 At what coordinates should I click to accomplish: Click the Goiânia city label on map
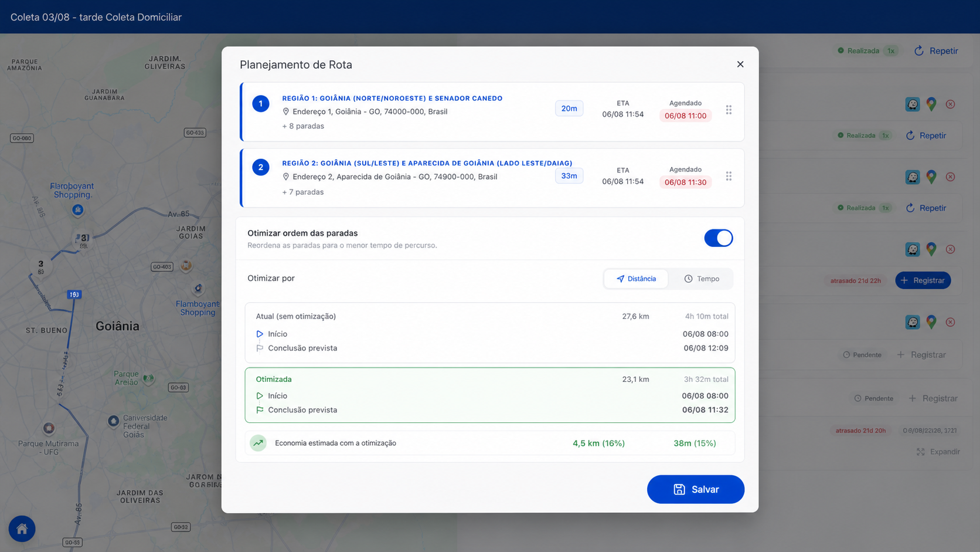117,326
